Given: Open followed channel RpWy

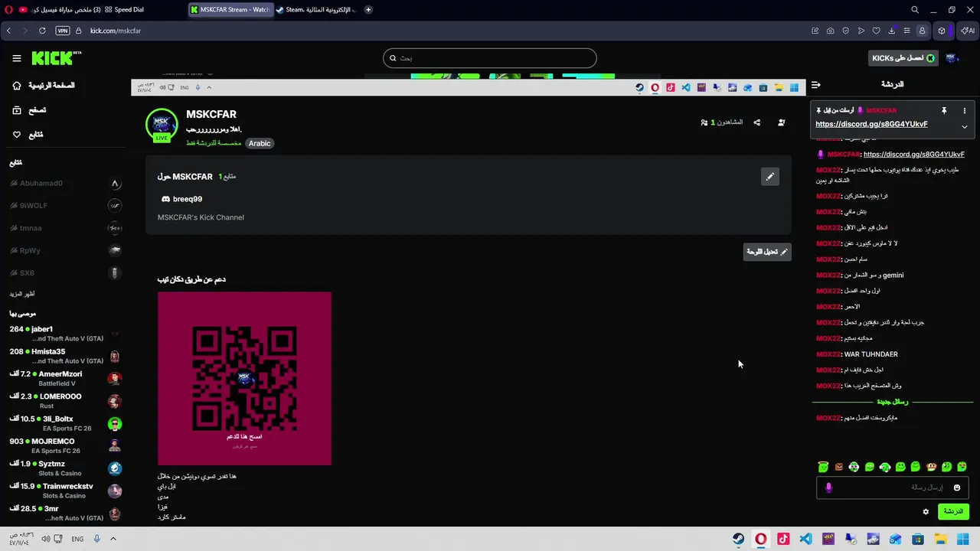Looking at the screenshot, I should pyautogui.click(x=65, y=250).
